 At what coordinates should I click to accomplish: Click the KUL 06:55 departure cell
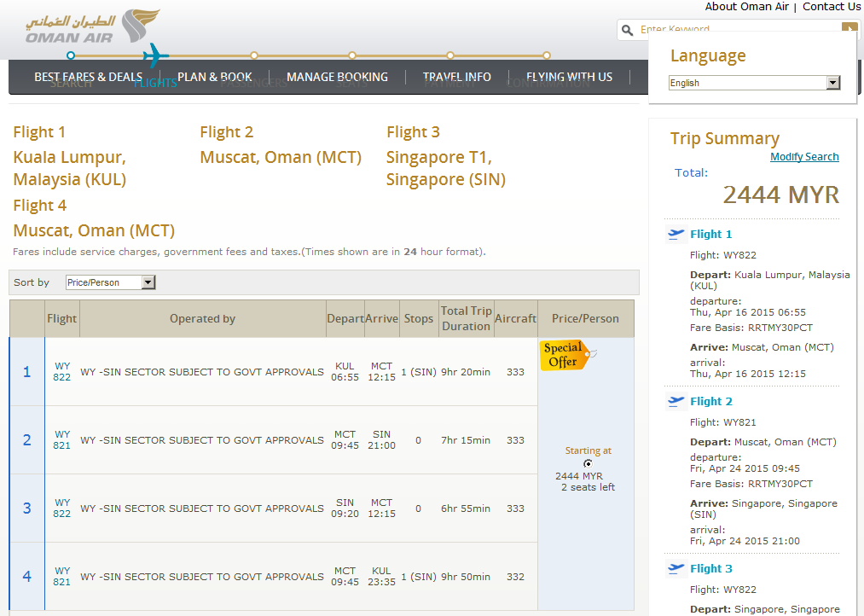[345, 372]
